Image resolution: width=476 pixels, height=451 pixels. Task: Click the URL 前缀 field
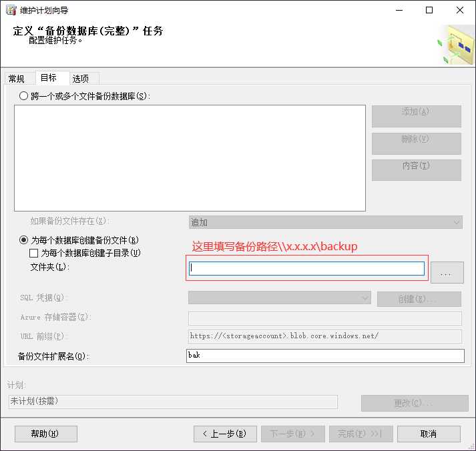[325, 336]
